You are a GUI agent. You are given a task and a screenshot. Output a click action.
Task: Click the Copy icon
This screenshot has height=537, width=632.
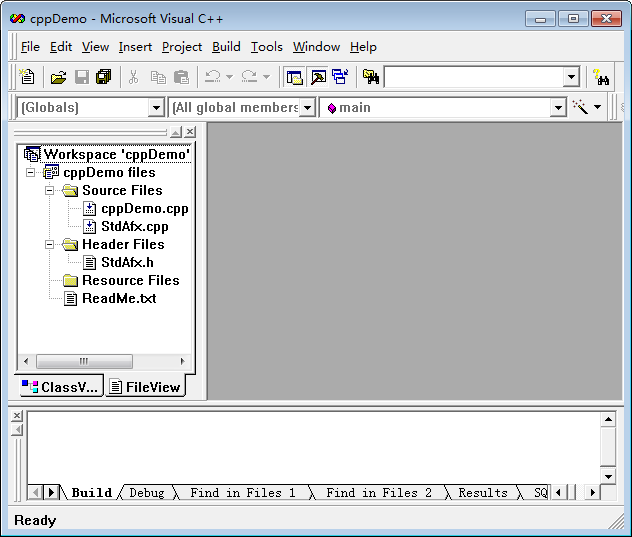158,77
